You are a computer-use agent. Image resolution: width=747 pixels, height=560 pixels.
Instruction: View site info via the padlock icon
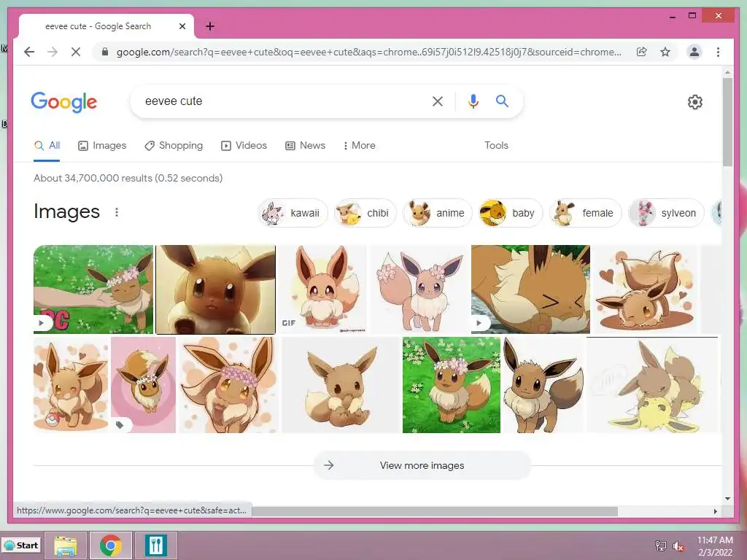pyautogui.click(x=105, y=52)
